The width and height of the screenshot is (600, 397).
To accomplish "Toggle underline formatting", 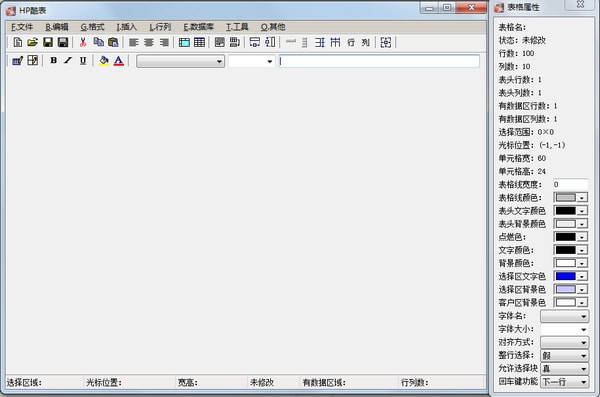I will (83, 60).
